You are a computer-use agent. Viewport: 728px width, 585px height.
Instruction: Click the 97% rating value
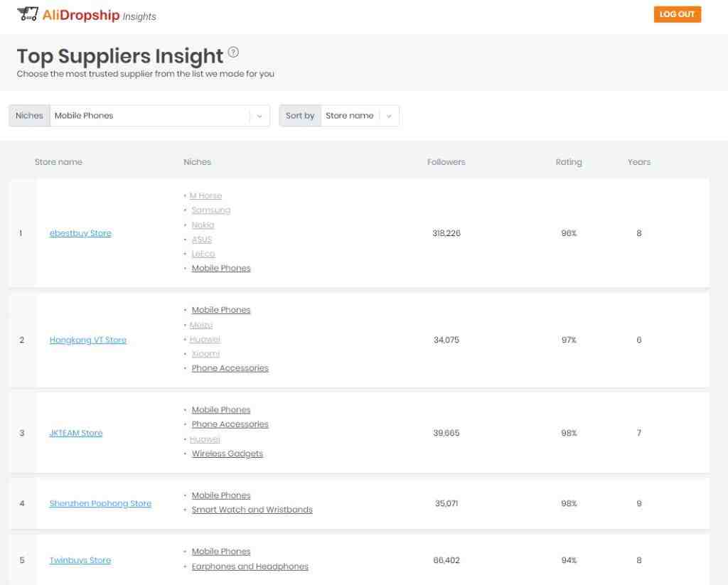[x=569, y=340]
